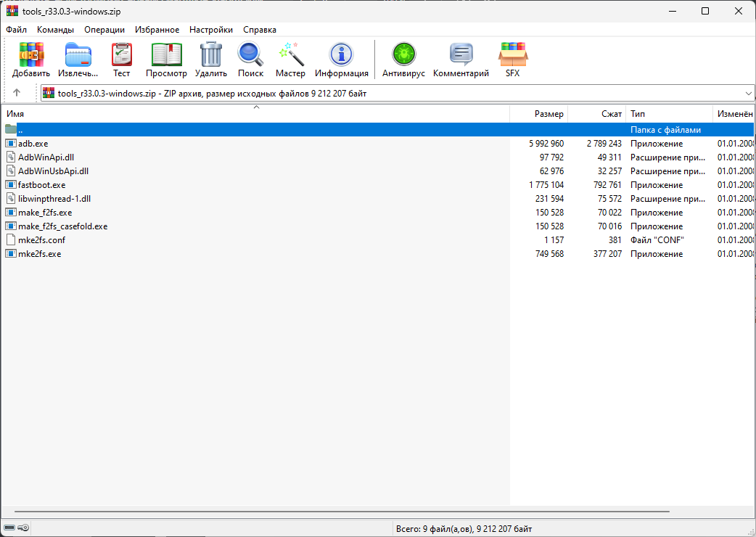Click WinRAR app icon in title bar

[x=12, y=11]
